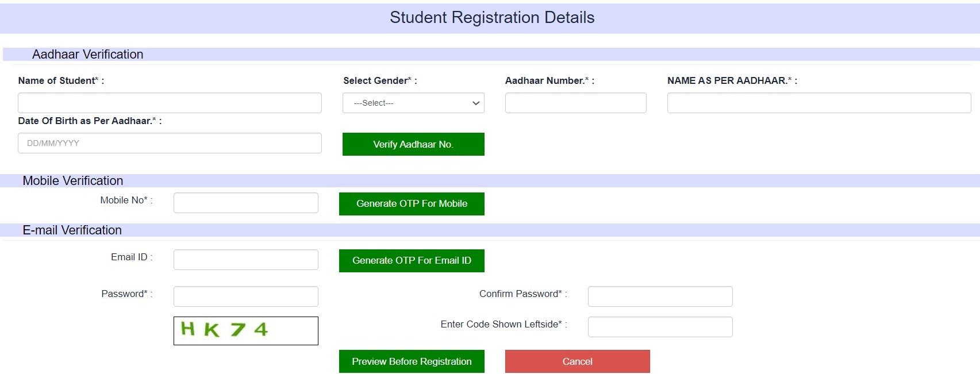The width and height of the screenshot is (980, 374).
Task: Click the Student Registration Details title bar
Action: pos(491,17)
